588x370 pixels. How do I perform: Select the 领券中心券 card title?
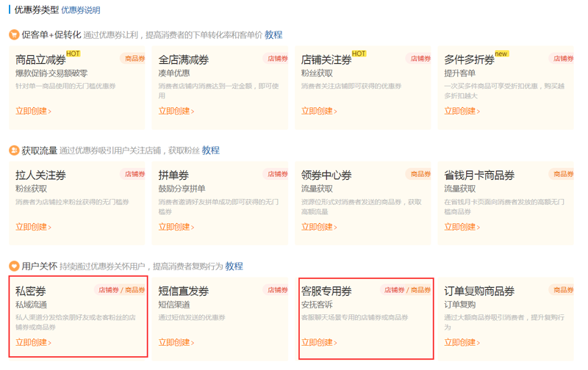[x=326, y=175]
